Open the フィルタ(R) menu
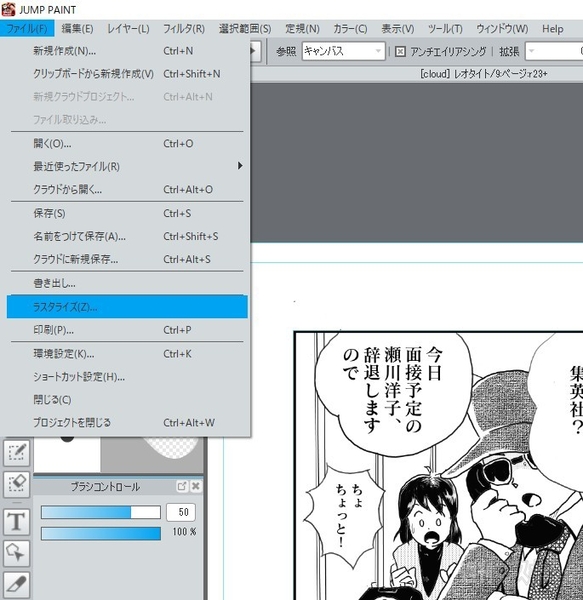The image size is (583, 600). (x=184, y=29)
